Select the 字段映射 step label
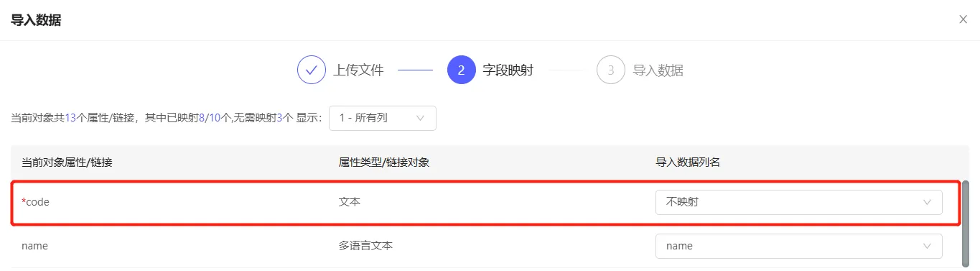This screenshot has height=271, width=980. coord(508,70)
